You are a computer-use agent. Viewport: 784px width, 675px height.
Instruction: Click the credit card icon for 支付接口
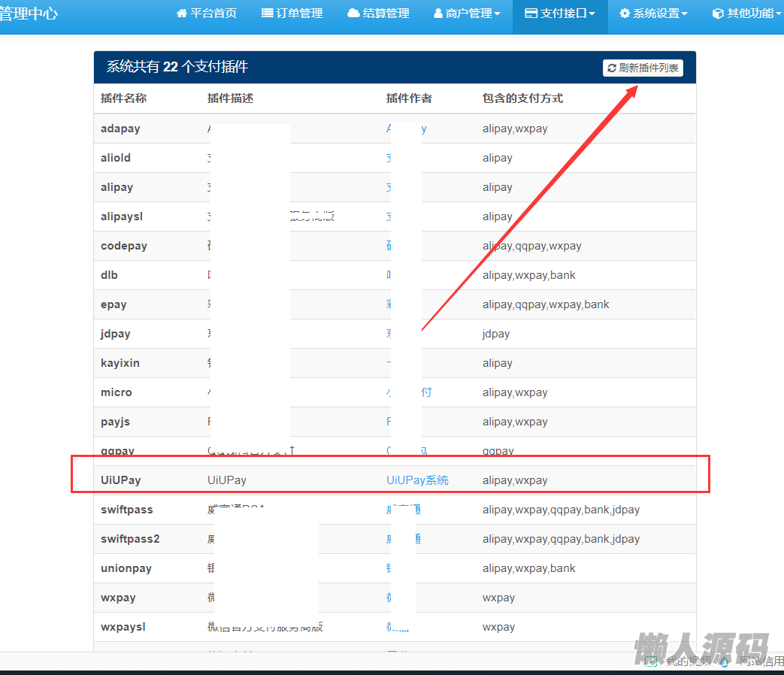click(x=531, y=14)
